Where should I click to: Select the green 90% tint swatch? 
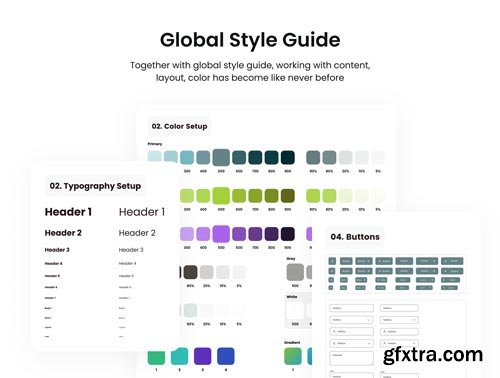[x=313, y=196]
